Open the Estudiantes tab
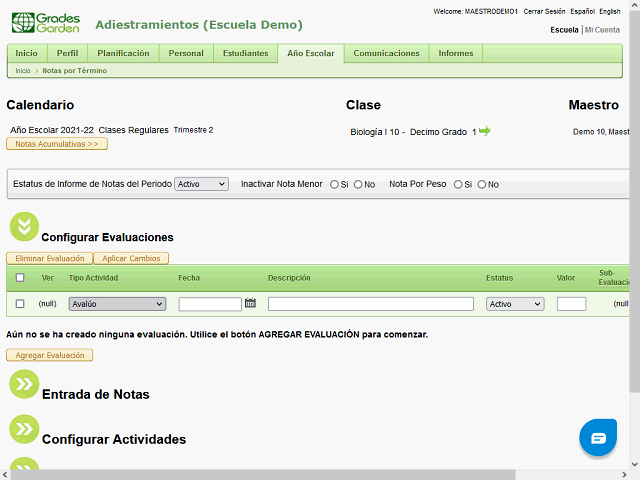 pyautogui.click(x=246, y=53)
